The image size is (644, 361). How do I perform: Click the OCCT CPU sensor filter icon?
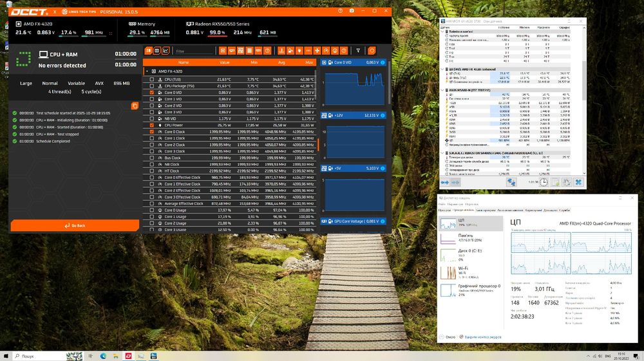[x=223, y=51]
